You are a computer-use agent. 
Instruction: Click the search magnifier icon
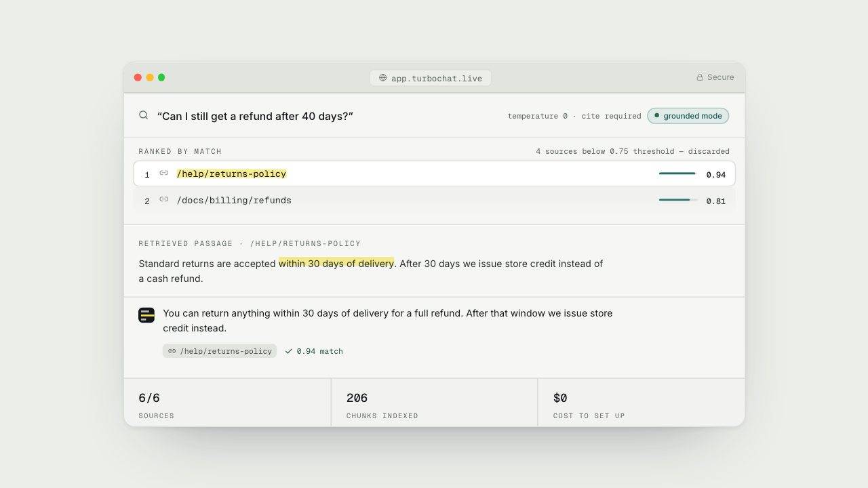(144, 115)
